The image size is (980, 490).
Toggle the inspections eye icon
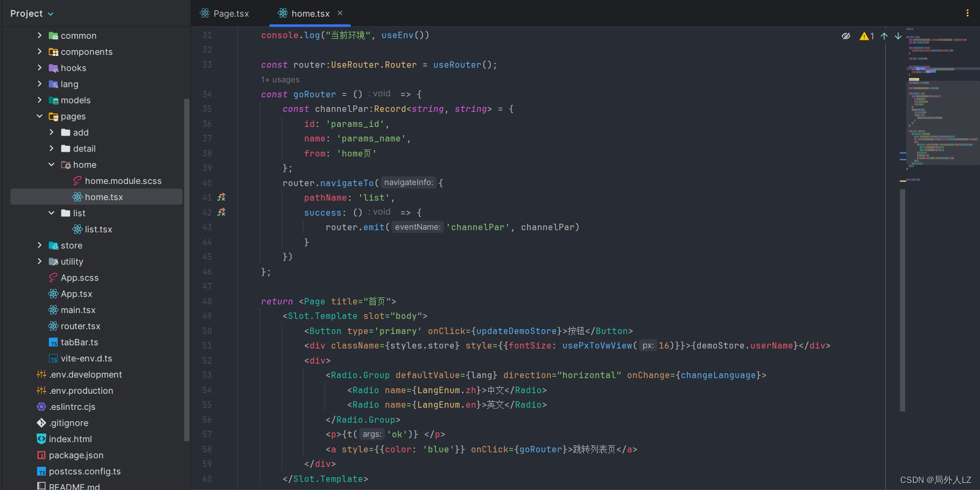pyautogui.click(x=846, y=36)
